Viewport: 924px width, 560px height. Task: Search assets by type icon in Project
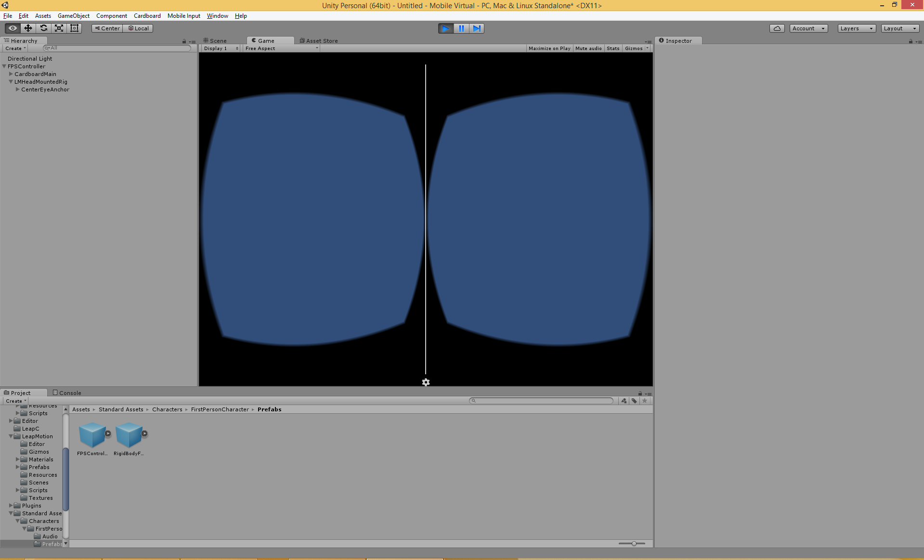pyautogui.click(x=624, y=401)
